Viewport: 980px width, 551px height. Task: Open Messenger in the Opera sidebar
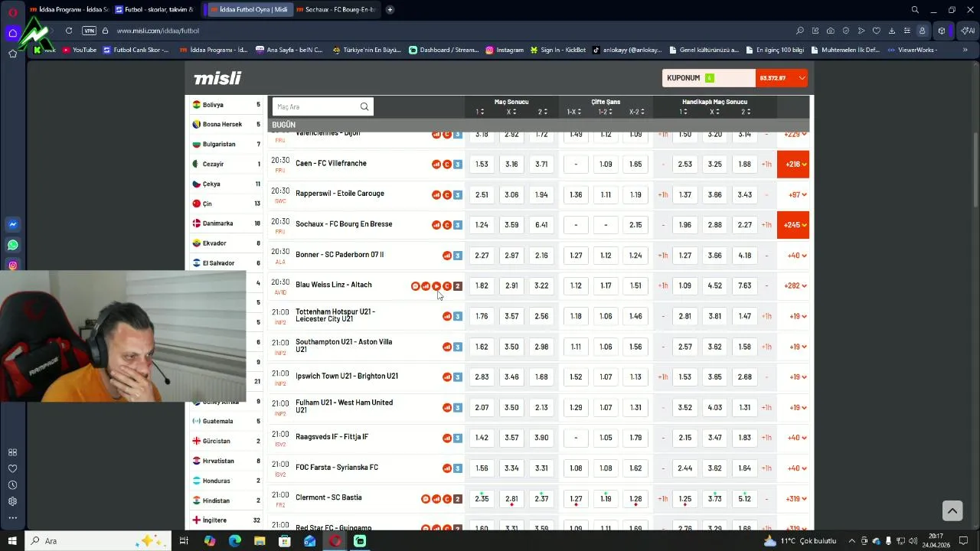pyautogui.click(x=12, y=225)
